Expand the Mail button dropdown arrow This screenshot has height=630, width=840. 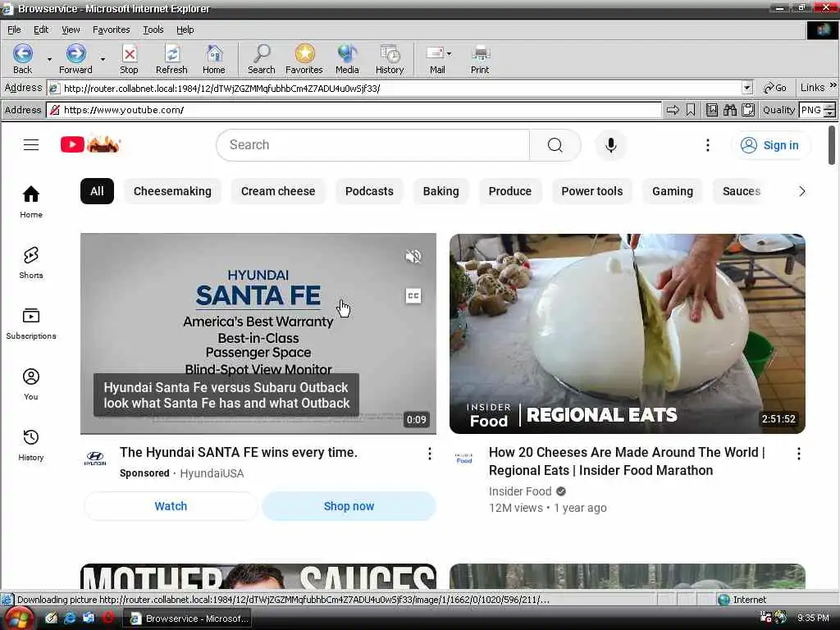449,53
